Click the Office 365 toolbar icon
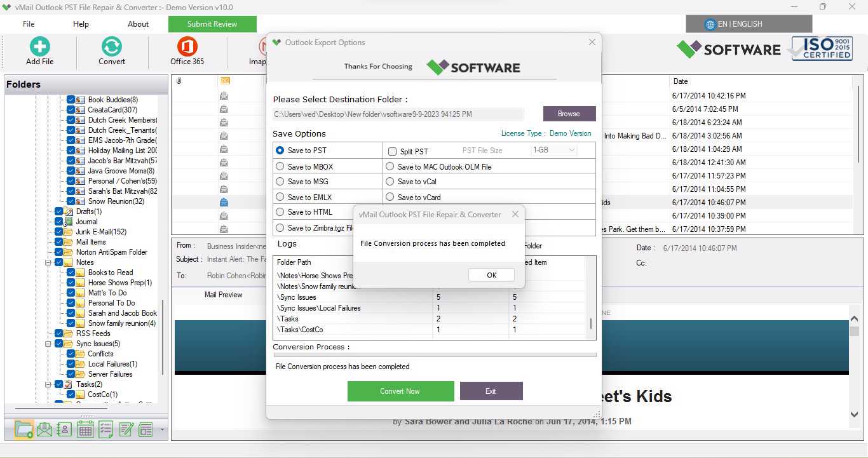Image resolution: width=868 pixels, height=458 pixels. [x=187, y=46]
